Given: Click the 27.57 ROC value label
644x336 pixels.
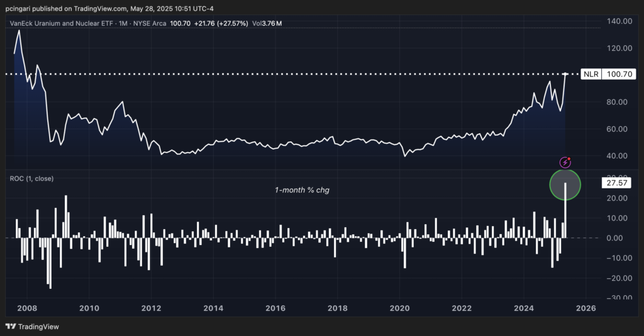Looking at the screenshot, I should click(x=616, y=183).
